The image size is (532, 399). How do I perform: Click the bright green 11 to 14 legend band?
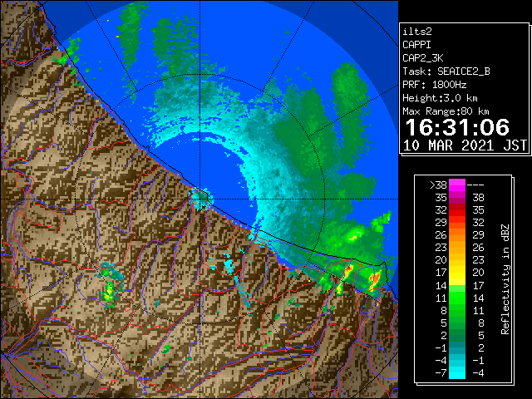coord(457,298)
